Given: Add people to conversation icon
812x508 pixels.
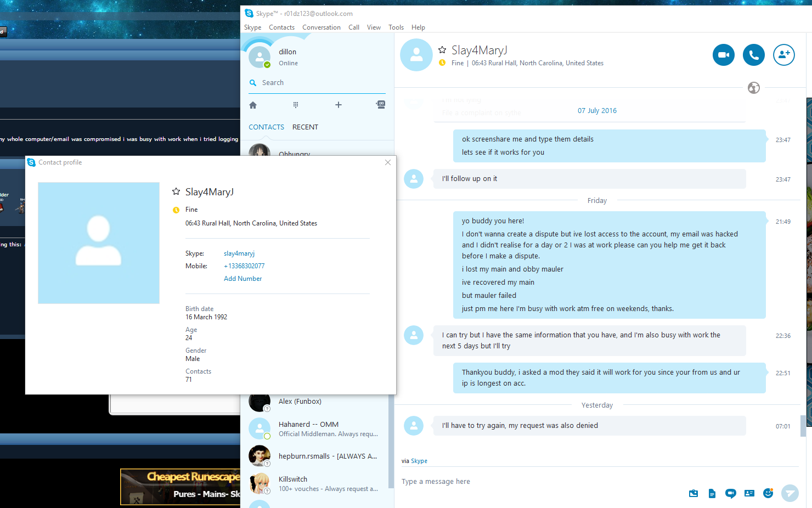Looking at the screenshot, I should [x=783, y=55].
